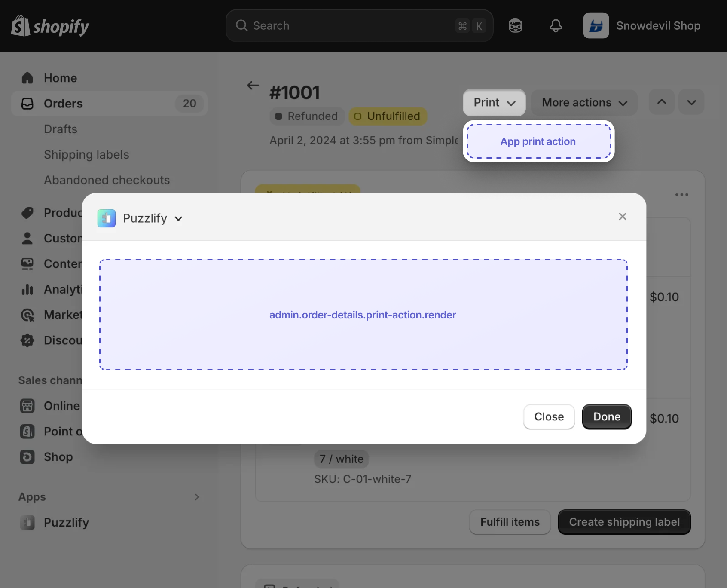This screenshot has width=727, height=588.
Task: Click the Orders inbox icon
Action: 27,104
